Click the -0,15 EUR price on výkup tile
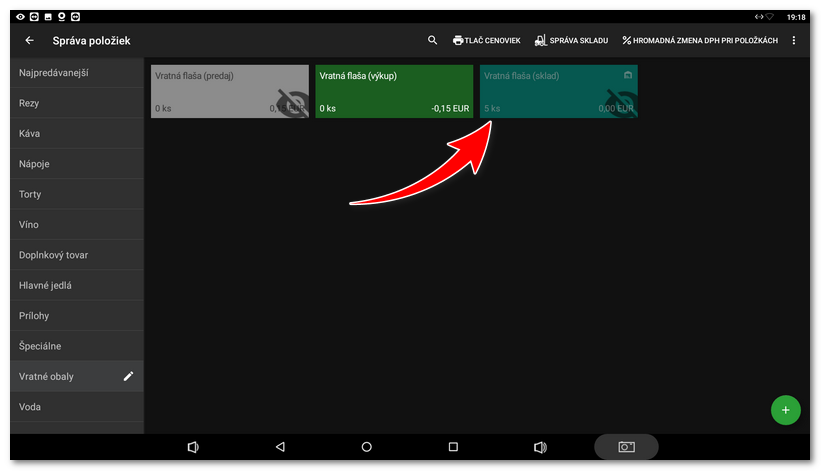 click(450, 108)
